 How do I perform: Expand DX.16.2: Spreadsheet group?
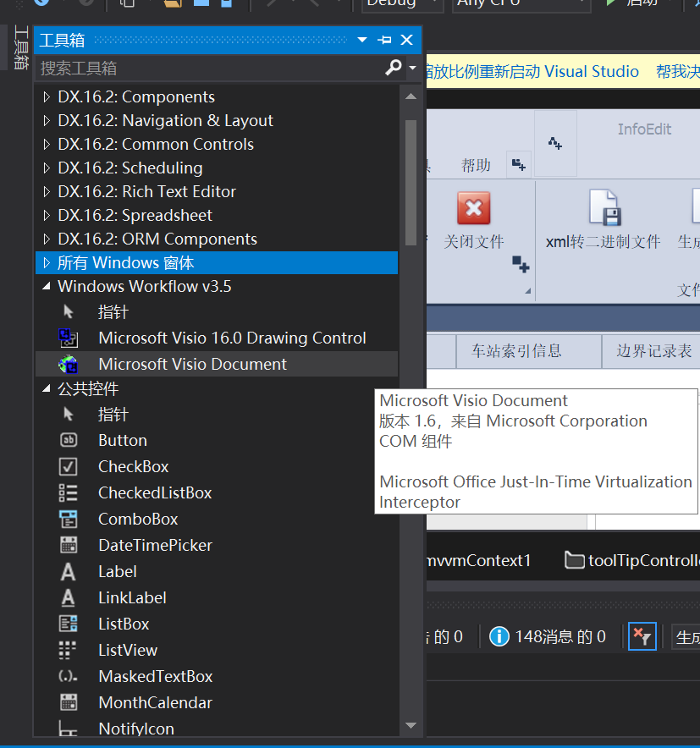click(47, 215)
